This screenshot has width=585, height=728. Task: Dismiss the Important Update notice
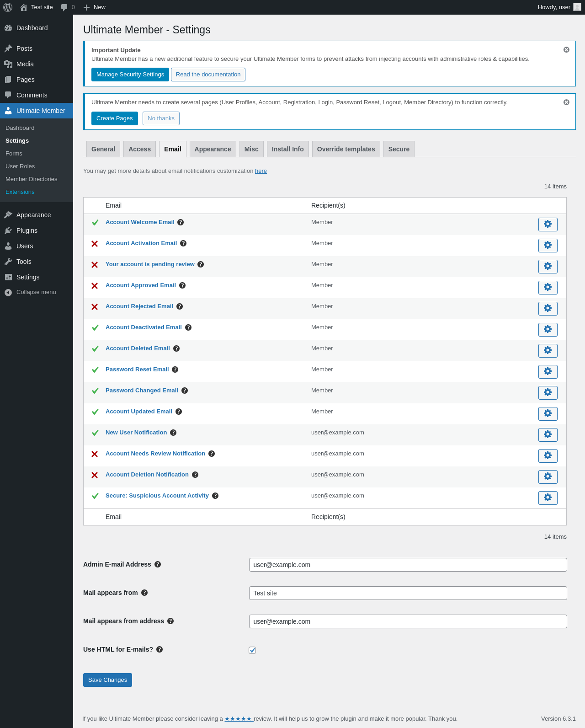[566, 50]
